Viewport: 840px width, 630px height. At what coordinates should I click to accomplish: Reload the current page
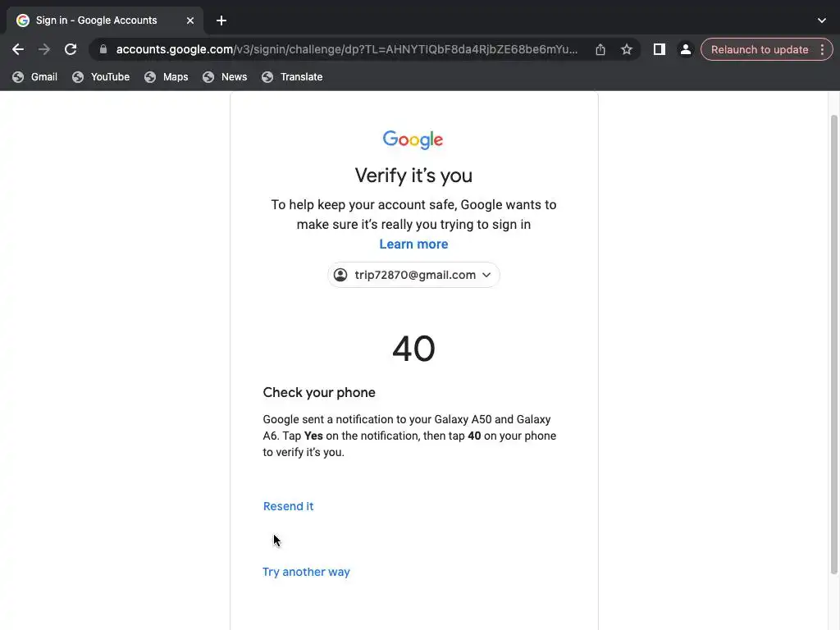pos(71,49)
